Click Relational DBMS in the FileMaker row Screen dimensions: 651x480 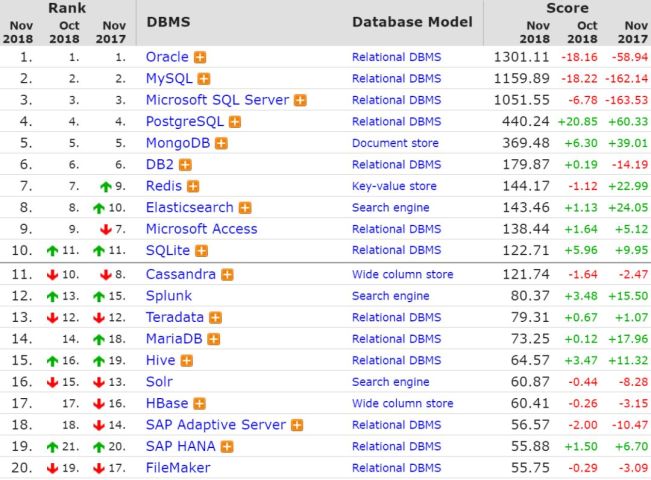(396, 468)
